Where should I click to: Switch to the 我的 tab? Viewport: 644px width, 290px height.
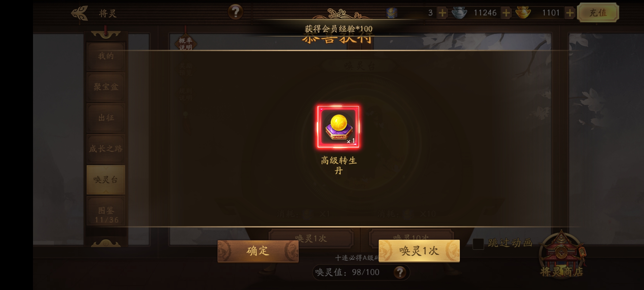coord(106,56)
